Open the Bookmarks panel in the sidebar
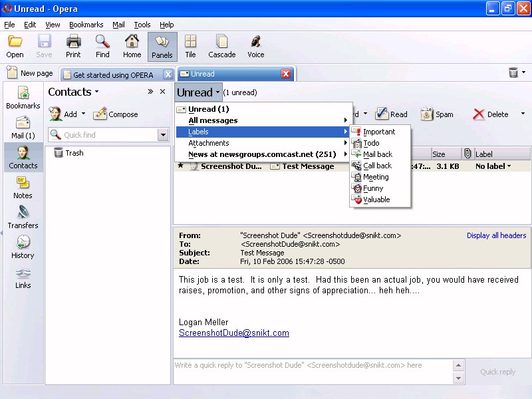Screen dimensions: 532x399 pos(23,98)
